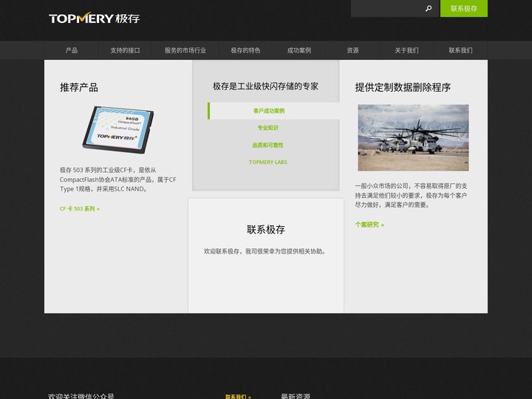532x399 pixels.
Task: Follow the CF 卡 503 系列 link
Action: click(80, 208)
